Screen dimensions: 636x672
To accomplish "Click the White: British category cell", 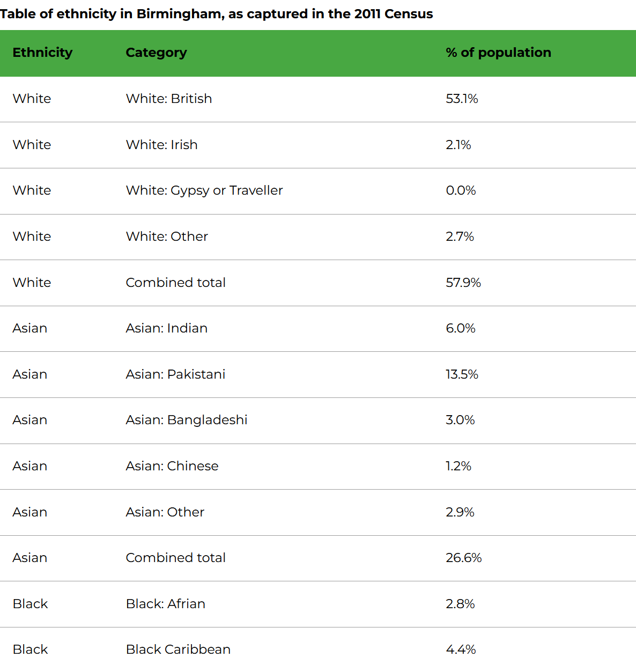I will [169, 99].
